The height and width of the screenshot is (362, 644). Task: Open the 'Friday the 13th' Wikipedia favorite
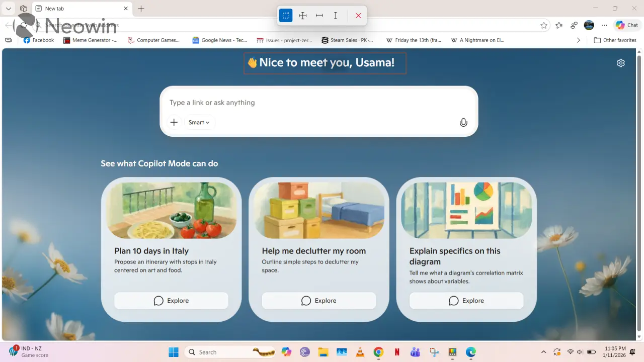point(414,40)
